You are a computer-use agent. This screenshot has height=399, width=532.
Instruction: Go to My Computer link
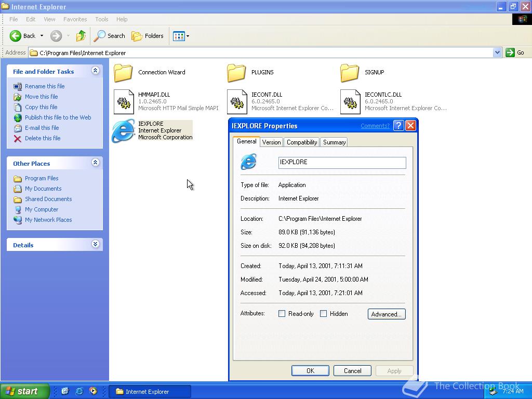(x=42, y=210)
